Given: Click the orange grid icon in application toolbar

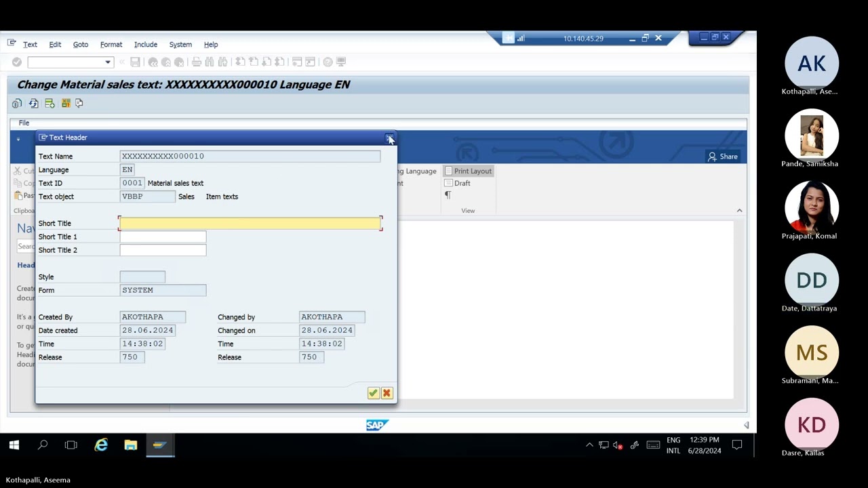Looking at the screenshot, I should pyautogui.click(x=66, y=103).
